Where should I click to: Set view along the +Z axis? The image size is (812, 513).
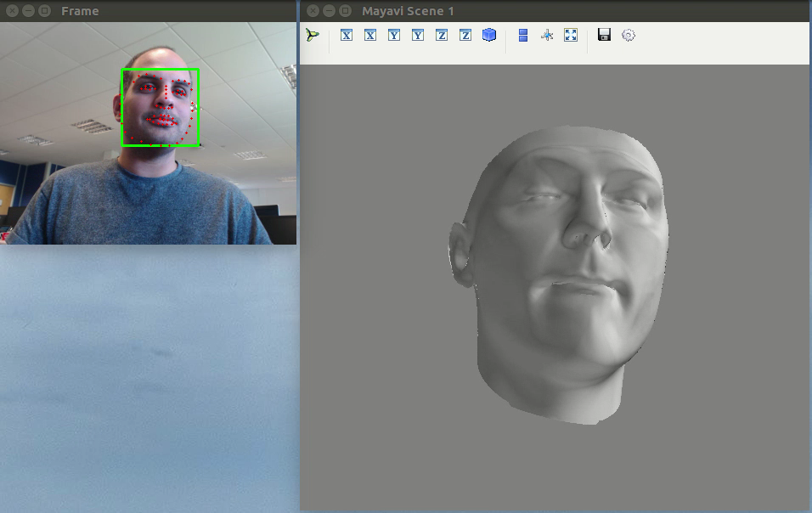tap(465, 35)
